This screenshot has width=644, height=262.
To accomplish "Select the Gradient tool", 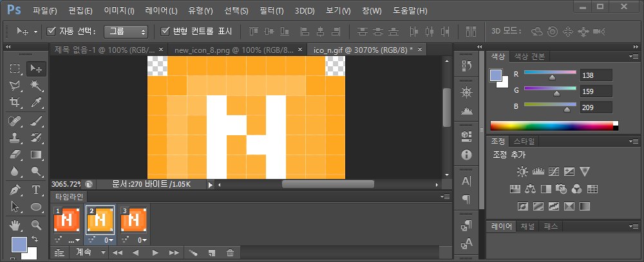I will point(36,154).
